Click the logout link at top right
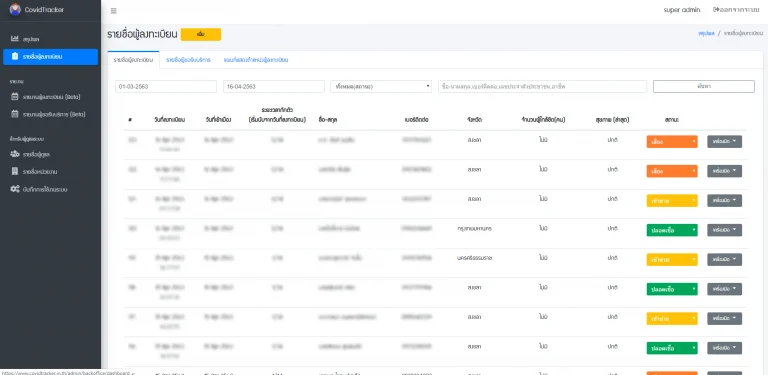 736,10
